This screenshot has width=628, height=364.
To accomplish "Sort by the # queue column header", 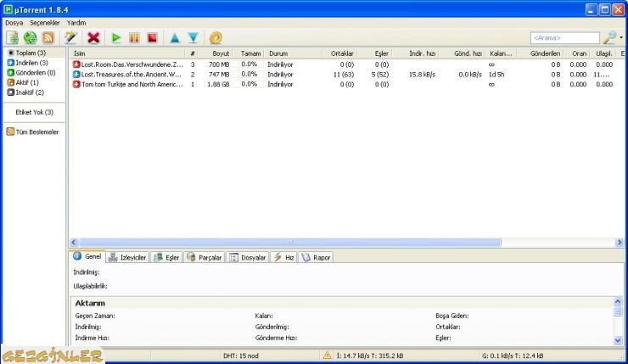I will (193, 53).
